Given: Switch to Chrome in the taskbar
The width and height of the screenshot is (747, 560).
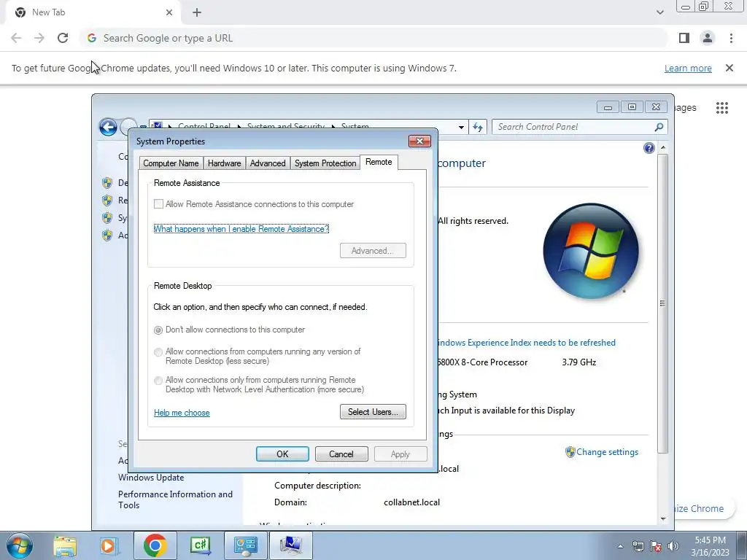Looking at the screenshot, I should tap(155, 545).
